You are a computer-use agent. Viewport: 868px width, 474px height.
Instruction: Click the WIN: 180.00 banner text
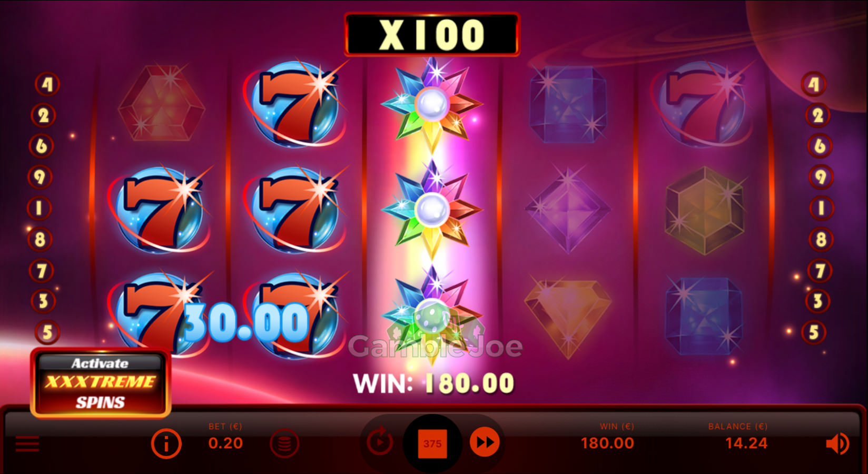433,383
